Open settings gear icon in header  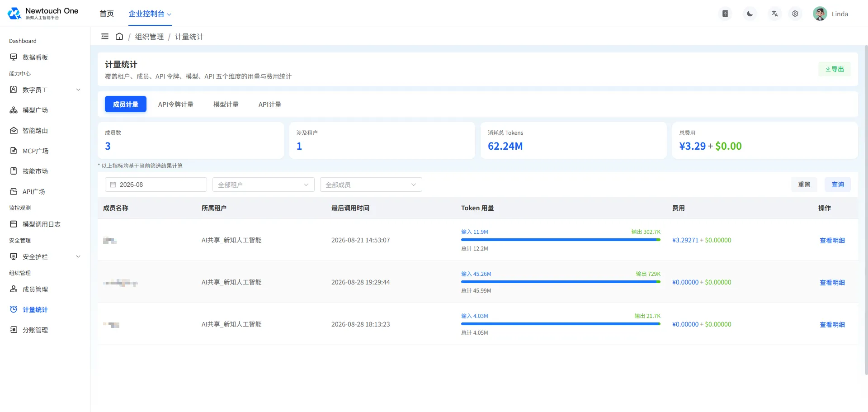795,14
